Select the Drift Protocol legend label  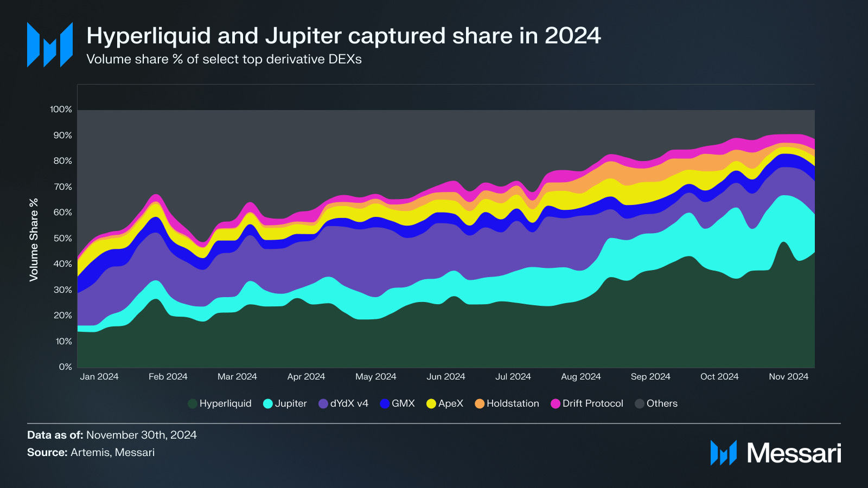coord(593,403)
